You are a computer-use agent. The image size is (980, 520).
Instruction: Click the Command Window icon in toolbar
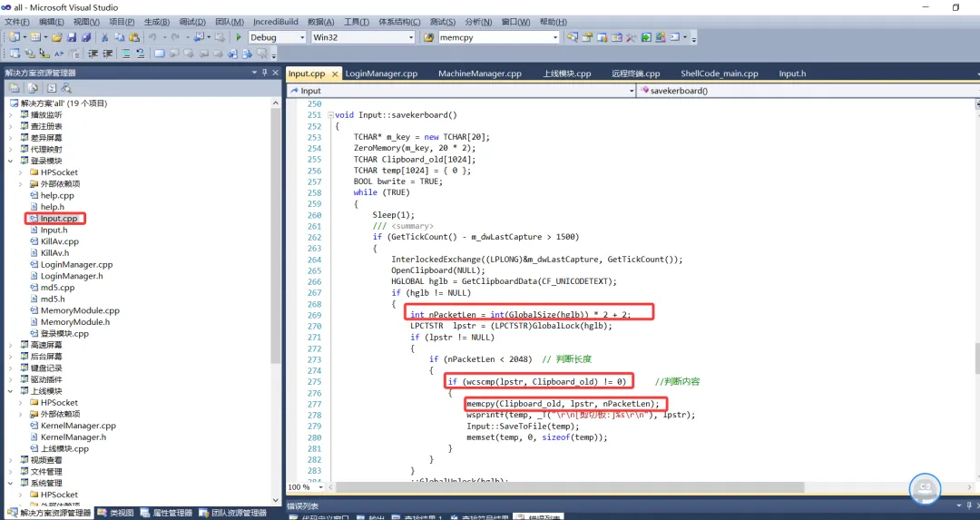pos(675,37)
